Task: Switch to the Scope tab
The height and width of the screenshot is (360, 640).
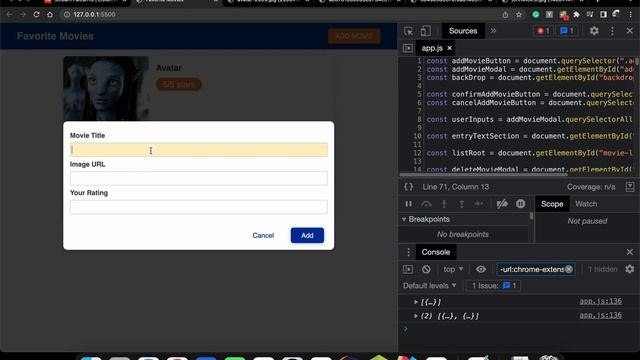Action: pyautogui.click(x=552, y=204)
